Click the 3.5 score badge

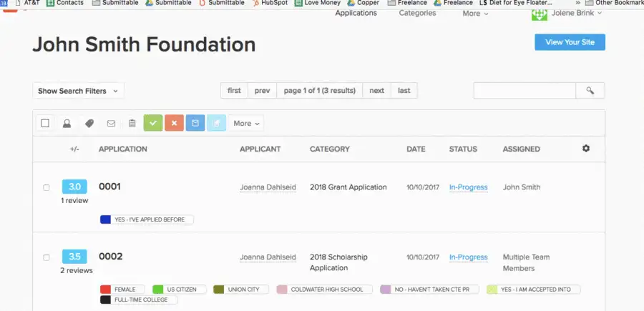pyautogui.click(x=74, y=257)
